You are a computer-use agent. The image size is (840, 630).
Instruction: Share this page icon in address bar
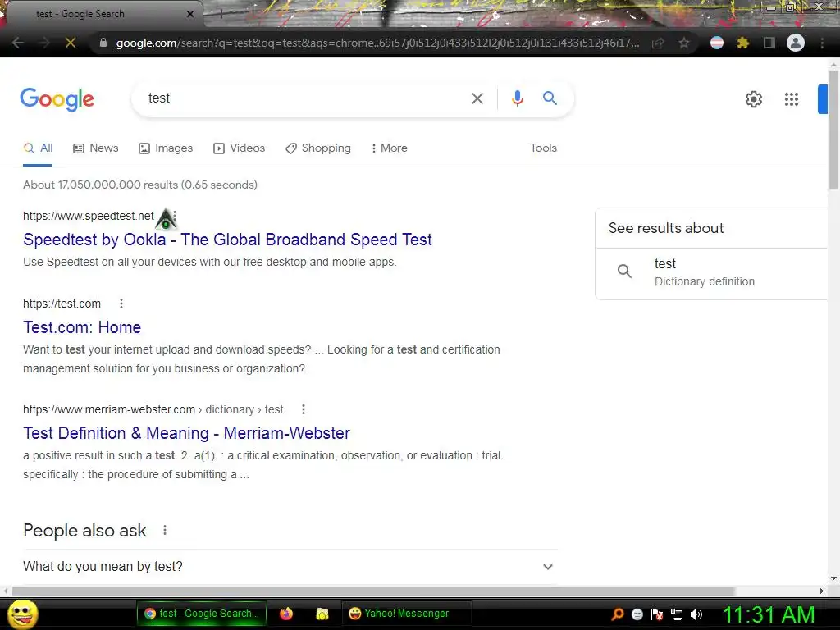[x=658, y=43]
